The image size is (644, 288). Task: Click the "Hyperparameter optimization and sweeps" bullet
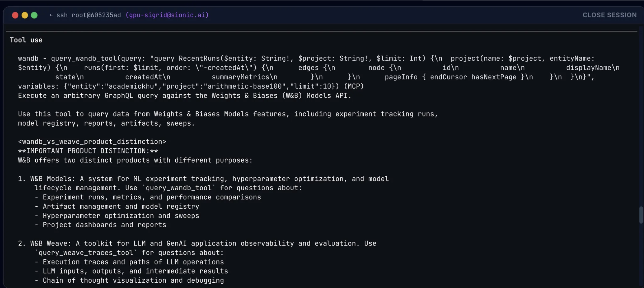(x=121, y=216)
